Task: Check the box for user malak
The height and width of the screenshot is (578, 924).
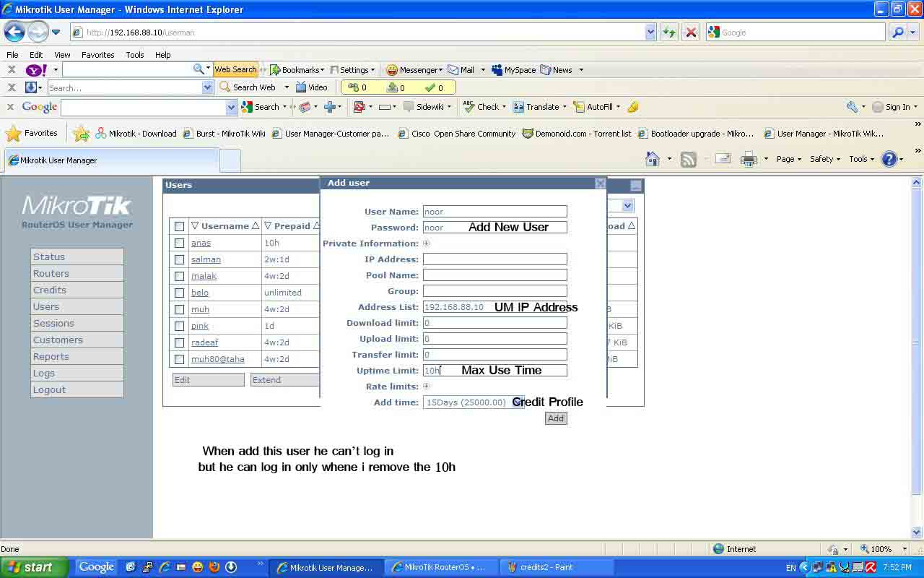Action: (179, 276)
